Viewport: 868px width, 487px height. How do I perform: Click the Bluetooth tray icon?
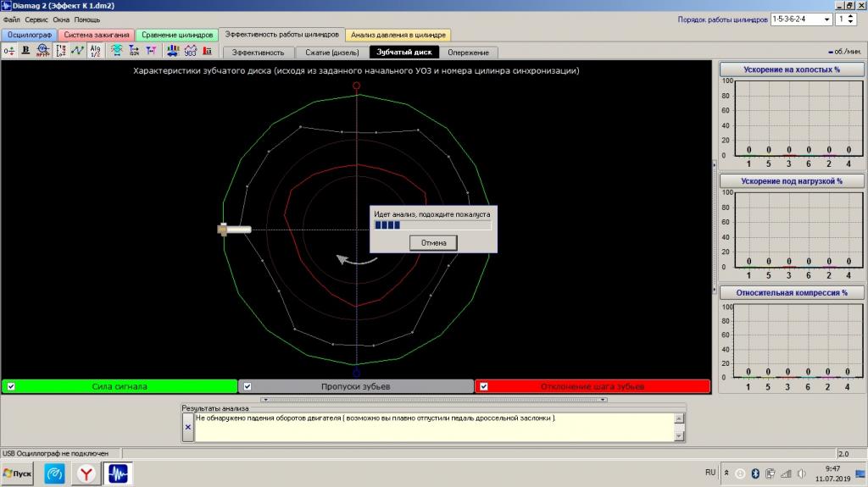pyautogui.click(x=755, y=473)
